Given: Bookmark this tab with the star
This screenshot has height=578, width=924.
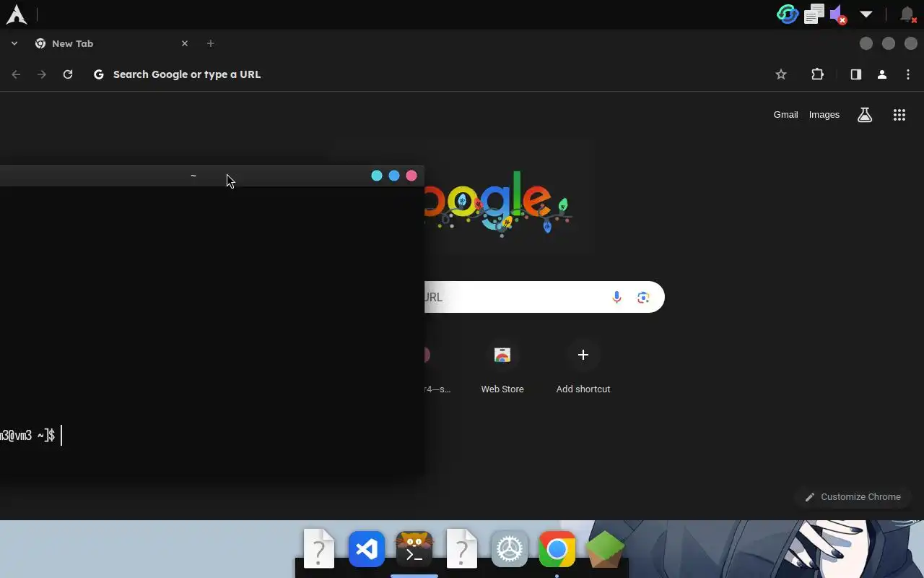Looking at the screenshot, I should click(781, 74).
